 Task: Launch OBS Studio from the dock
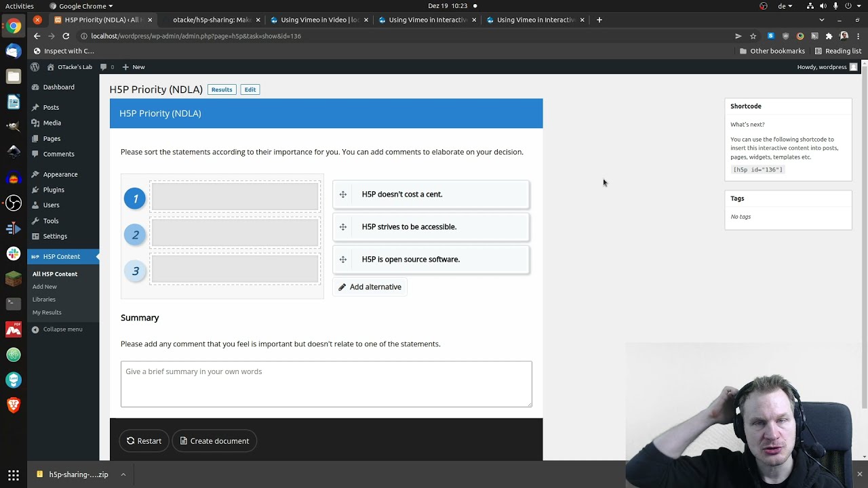pos(14,203)
